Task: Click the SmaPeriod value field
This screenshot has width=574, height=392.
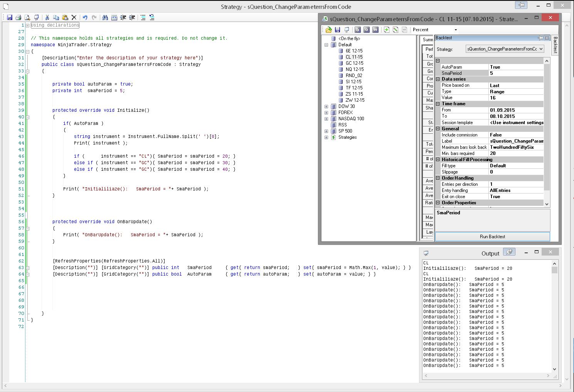Action: (516, 73)
